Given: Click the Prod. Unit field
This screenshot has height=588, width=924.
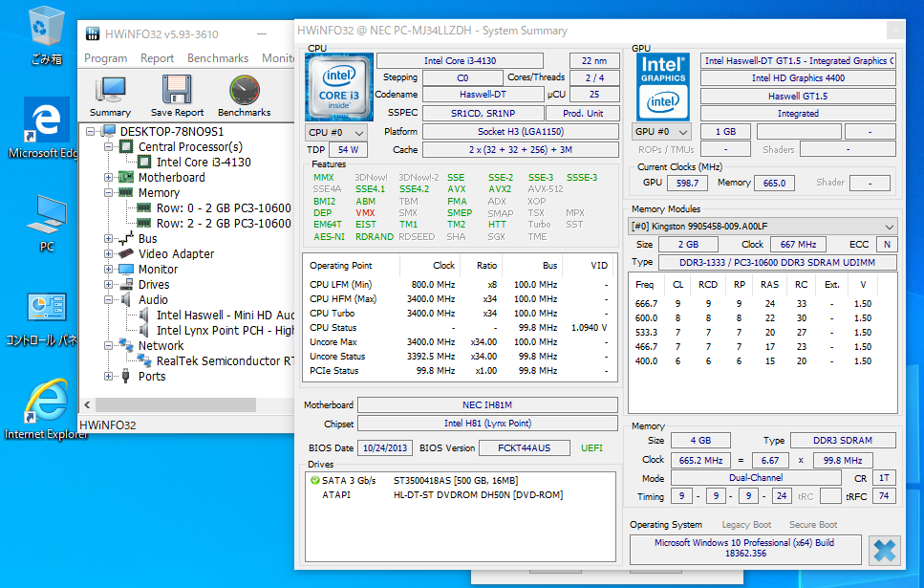Looking at the screenshot, I should pos(583,114).
